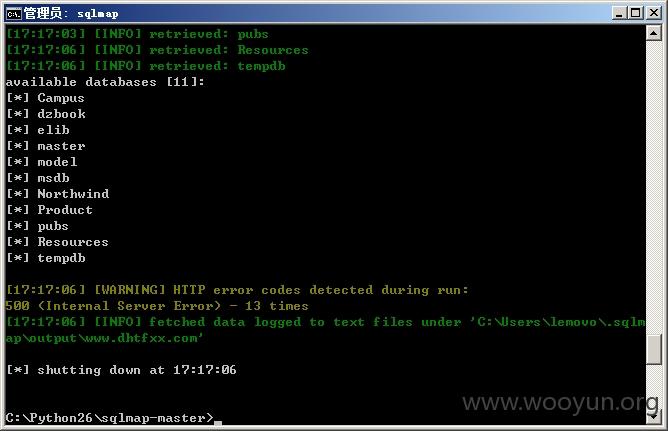Click the 'available databases [11]:' heading
Viewport: 668px width, 431px height.
click(105, 82)
